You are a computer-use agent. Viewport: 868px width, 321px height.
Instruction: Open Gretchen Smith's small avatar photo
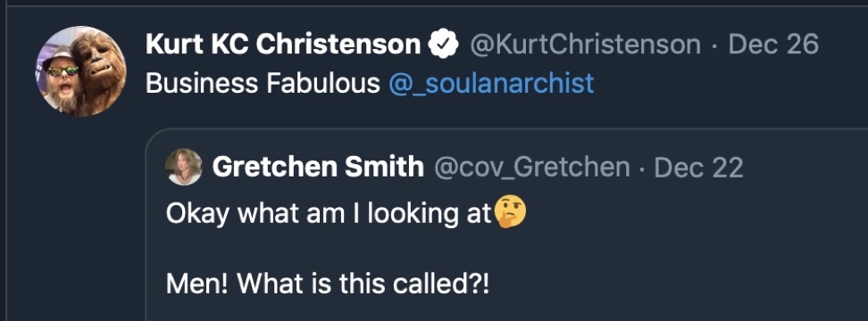click(183, 167)
